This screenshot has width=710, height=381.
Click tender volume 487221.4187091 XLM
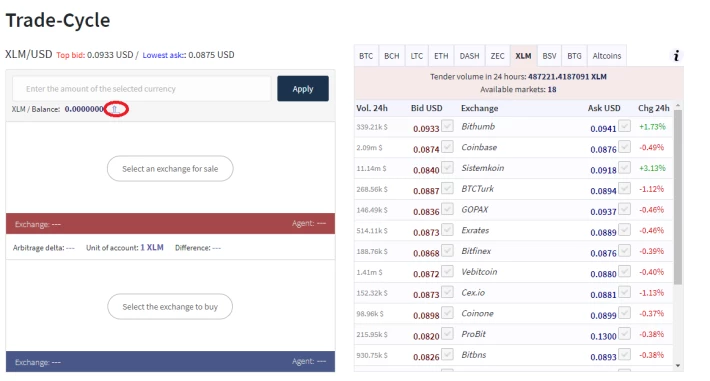click(x=567, y=77)
